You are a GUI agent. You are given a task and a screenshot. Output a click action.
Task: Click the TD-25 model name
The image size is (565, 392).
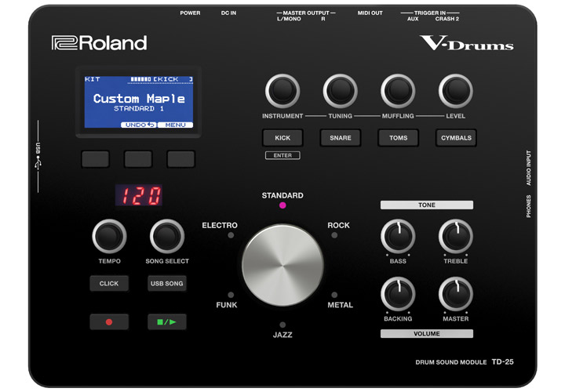[x=503, y=362]
